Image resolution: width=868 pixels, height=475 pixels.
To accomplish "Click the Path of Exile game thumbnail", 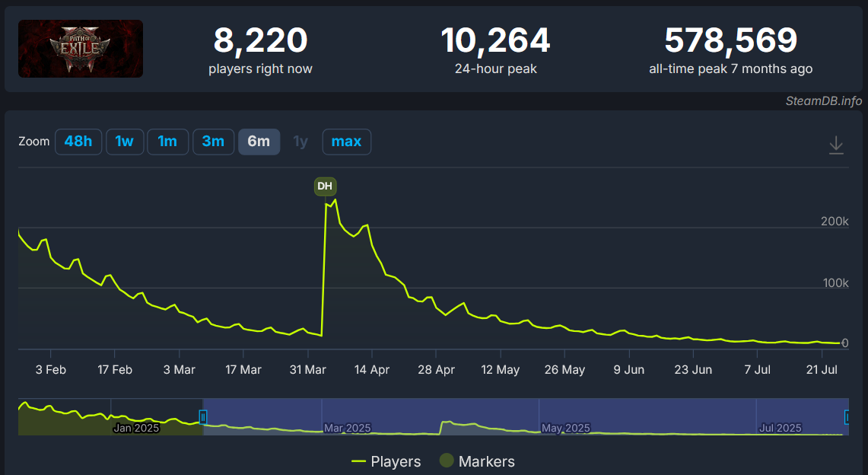I will (x=81, y=49).
